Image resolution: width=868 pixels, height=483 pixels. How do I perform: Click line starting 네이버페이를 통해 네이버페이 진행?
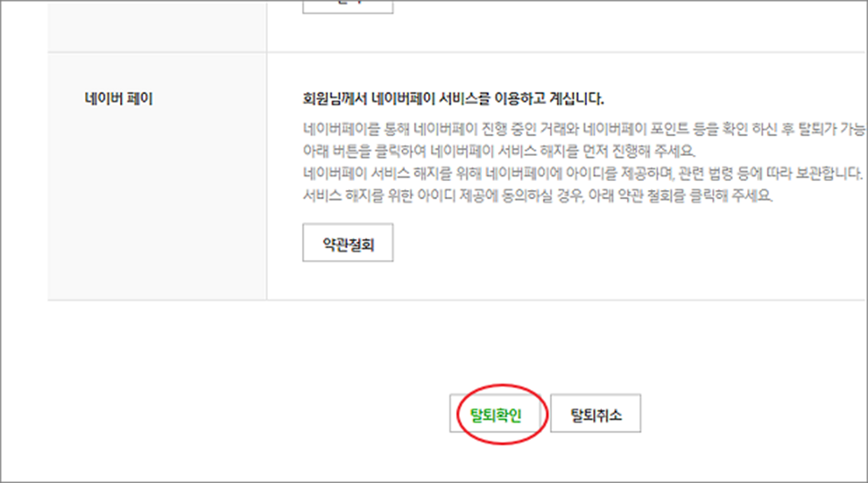point(584,129)
